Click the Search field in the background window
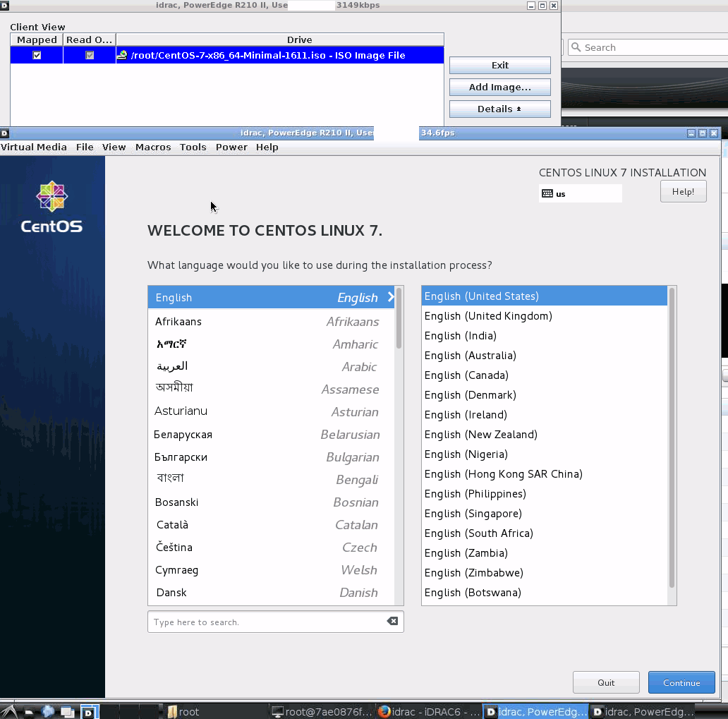 [650, 47]
